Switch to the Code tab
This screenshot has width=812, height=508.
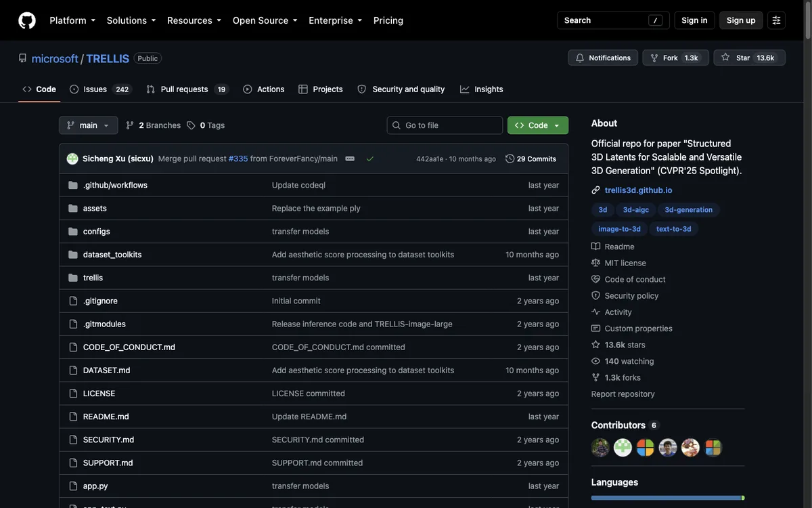point(39,89)
